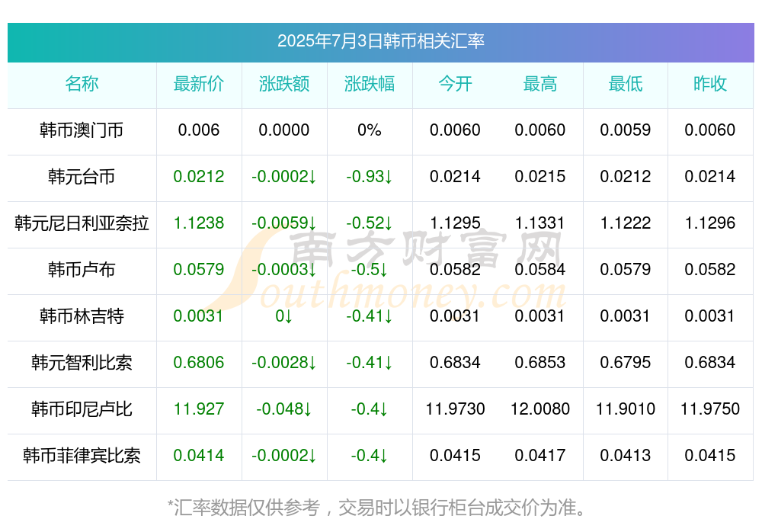Click change amount -0.0028↓
Image resolution: width=762 pixels, height=532 pixels.
coord(283,363)
